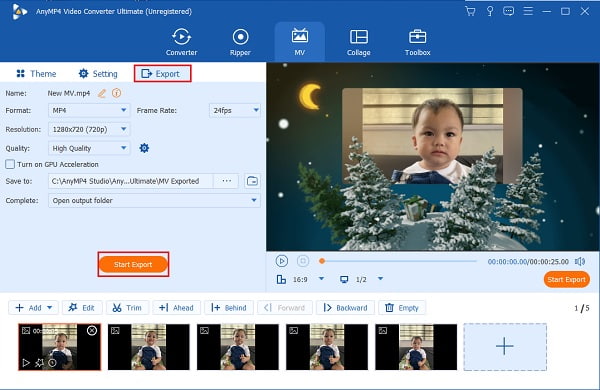Open the Frame Rate dropdown showing 24fps

[235, 110]
